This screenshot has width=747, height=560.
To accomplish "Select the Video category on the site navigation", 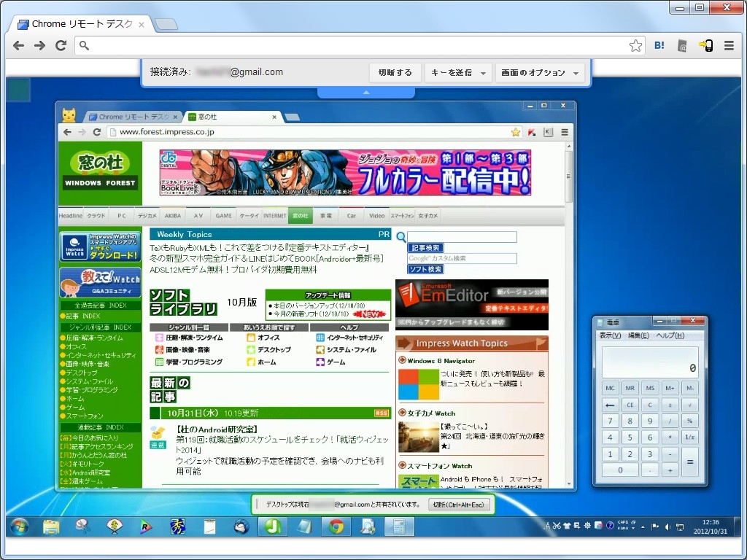I will [x=376, y=215].
